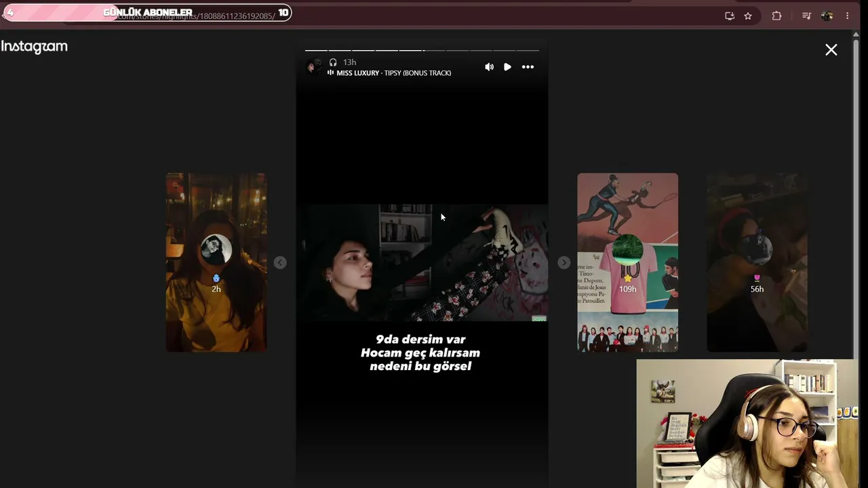The height and width of the screenshot is (488, 868).
Task: Close the story viewer with the X
Action: (x=831, y=49)
